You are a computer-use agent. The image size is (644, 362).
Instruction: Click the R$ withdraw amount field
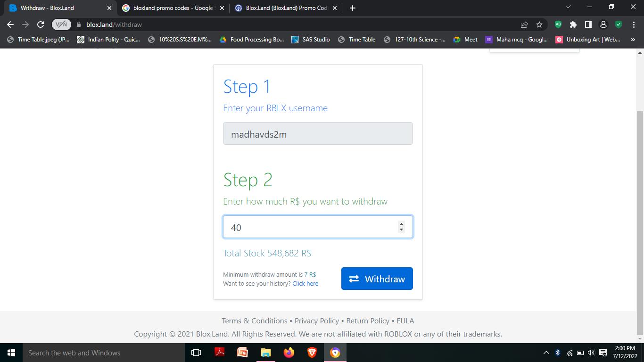(318, 227)
